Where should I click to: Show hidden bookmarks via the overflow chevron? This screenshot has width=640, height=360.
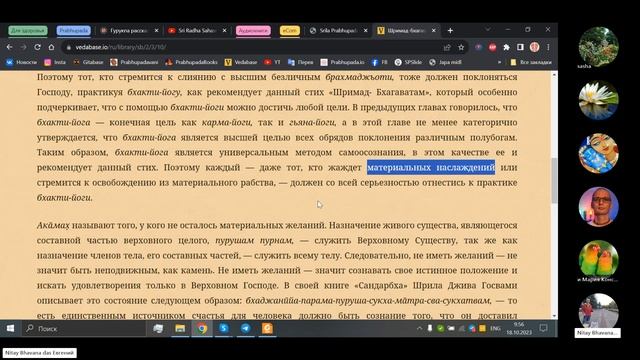[499, 62]
